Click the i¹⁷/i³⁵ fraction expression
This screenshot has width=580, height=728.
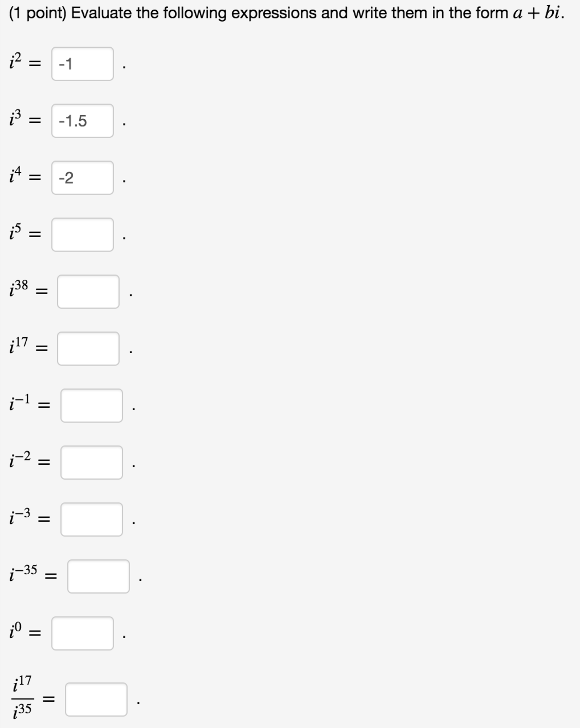tap(22, 699)
